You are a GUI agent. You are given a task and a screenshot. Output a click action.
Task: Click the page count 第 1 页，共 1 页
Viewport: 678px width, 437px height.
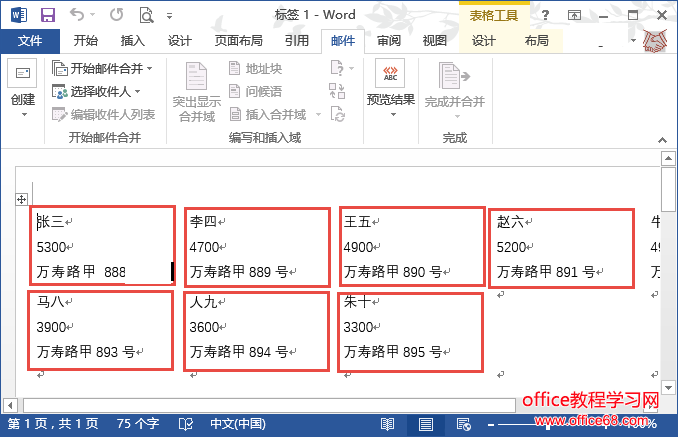(53, 424)
